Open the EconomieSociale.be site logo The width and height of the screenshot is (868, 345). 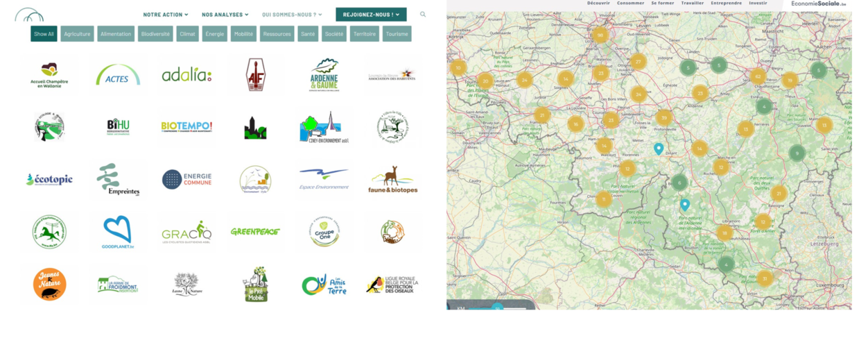[x=819, y=3]
